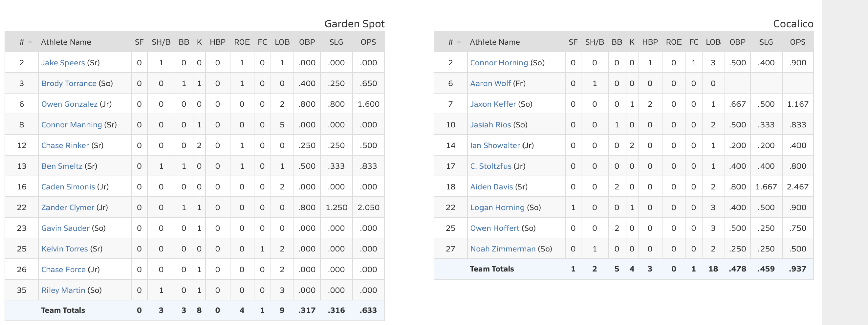Sort Garden Spot by LOB header

(x=282, y=42)
